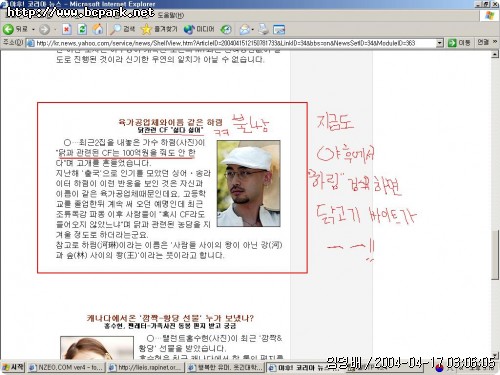Click the headline 캐나다에서 온 '깜짝-황당 선물'
500x375 pixels.
coord(170,318)
